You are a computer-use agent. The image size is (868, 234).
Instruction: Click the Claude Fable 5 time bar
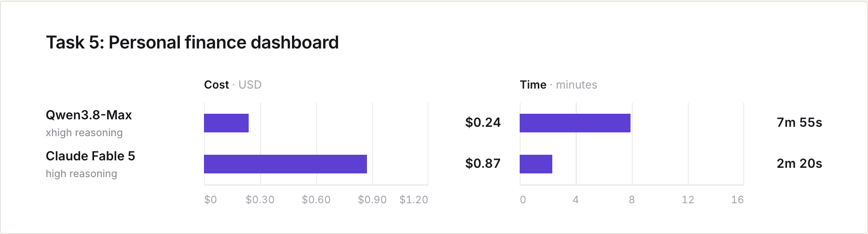[536, 164]
